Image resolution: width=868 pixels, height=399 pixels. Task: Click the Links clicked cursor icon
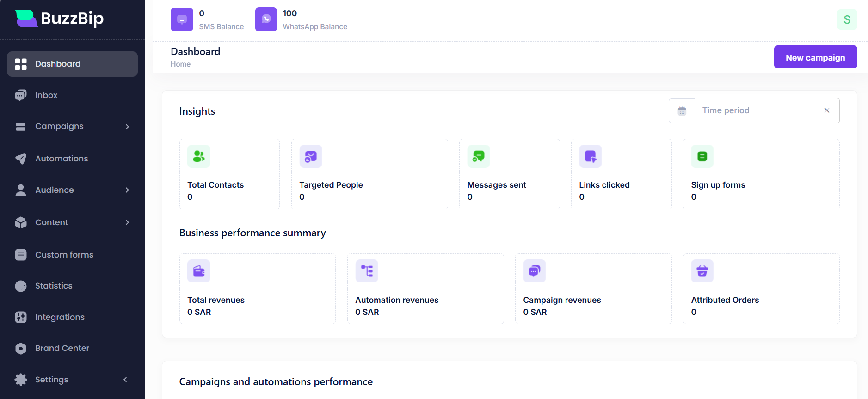(x=591, y=156)
